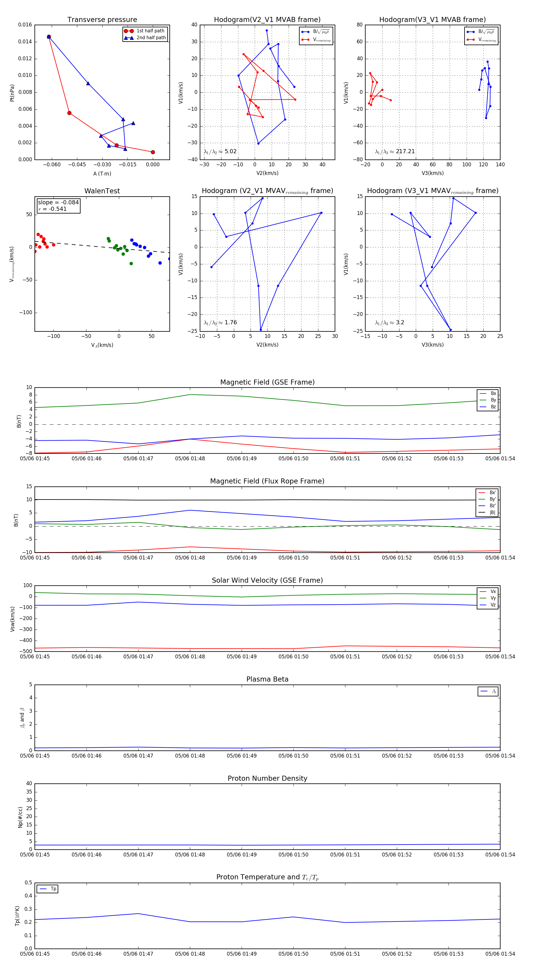Click red circle marker near Pt 0.0055
This screenshot has width=535, height=980.
69,113
